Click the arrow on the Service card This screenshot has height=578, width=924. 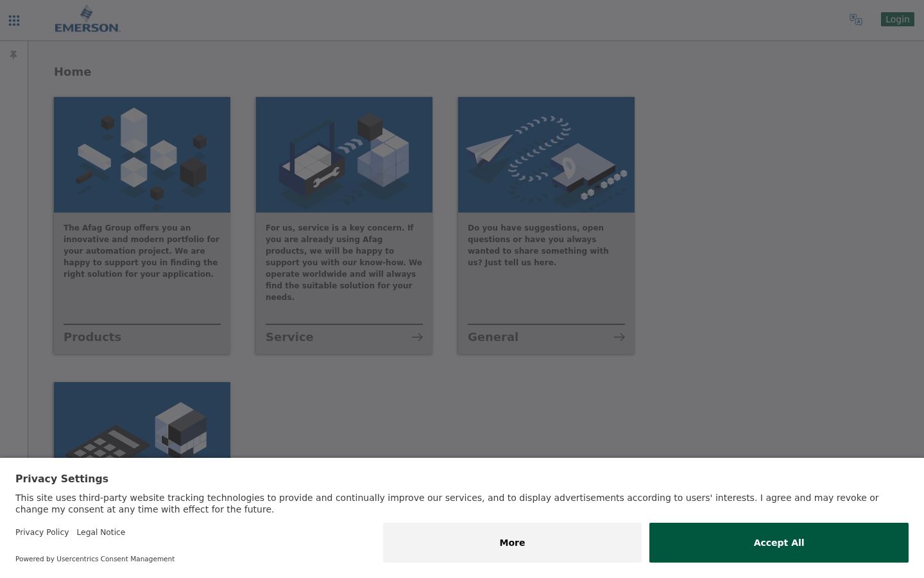417,337
